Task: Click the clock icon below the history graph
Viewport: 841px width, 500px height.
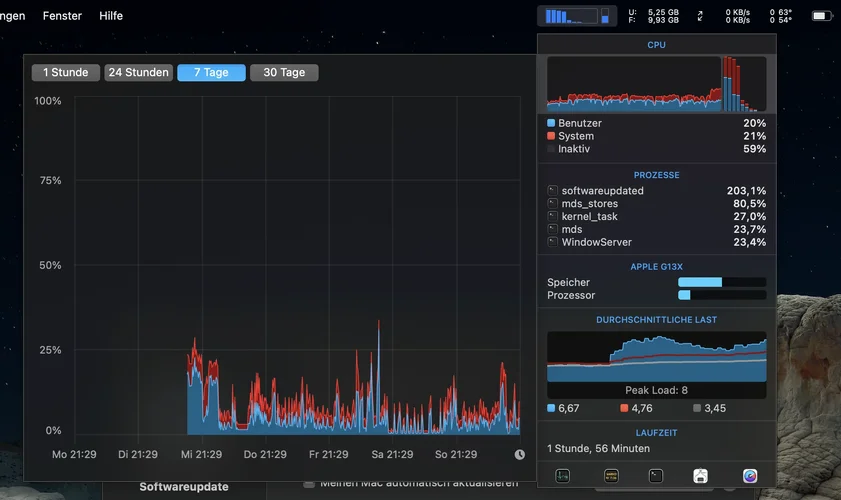Action: [519, 454]
